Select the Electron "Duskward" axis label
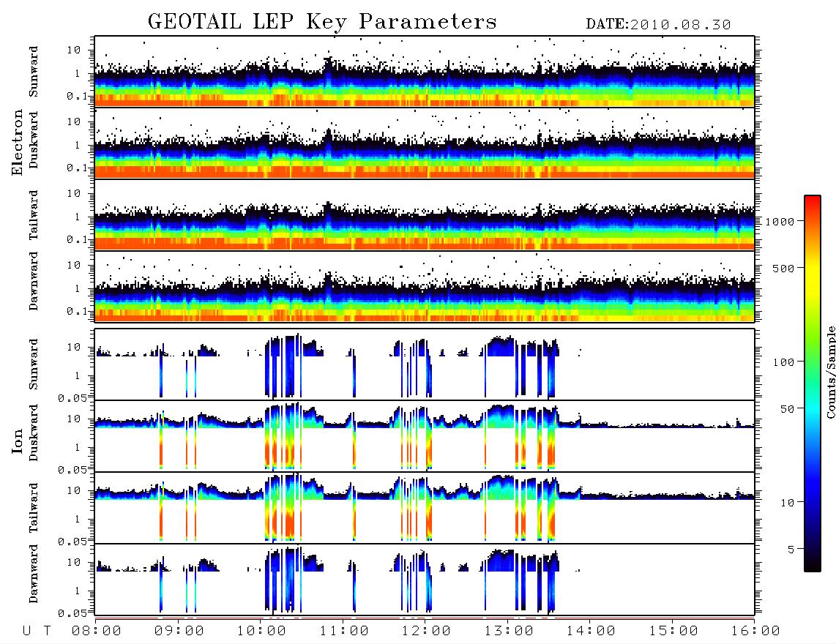Screen dimensions: 836x644 point(34,140)
